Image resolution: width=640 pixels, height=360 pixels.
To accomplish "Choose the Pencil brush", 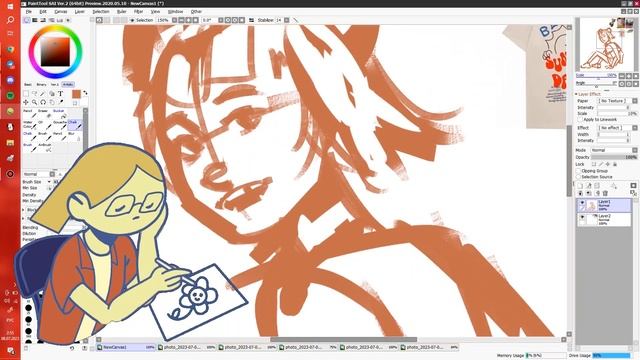I will [x=30, y=113].
